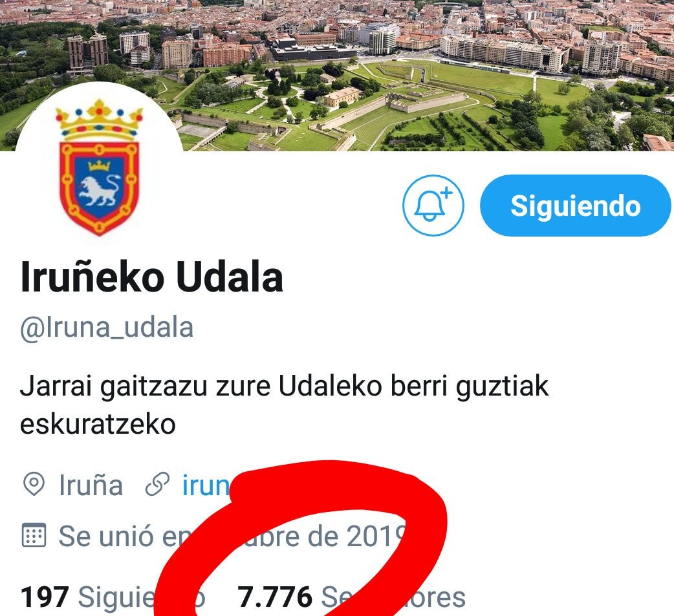This screenshot has width=674, height=616.
Task: Click the notification bell icon
Action: pyautogui.click(x=433, y=206)
